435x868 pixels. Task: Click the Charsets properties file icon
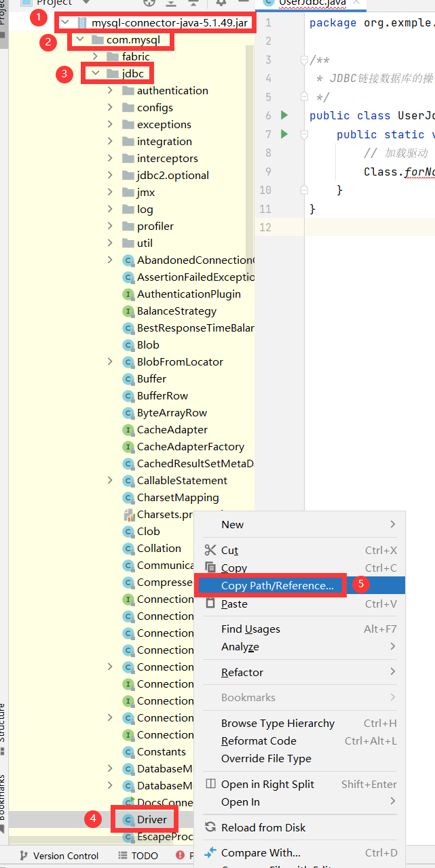pos(128,515)
